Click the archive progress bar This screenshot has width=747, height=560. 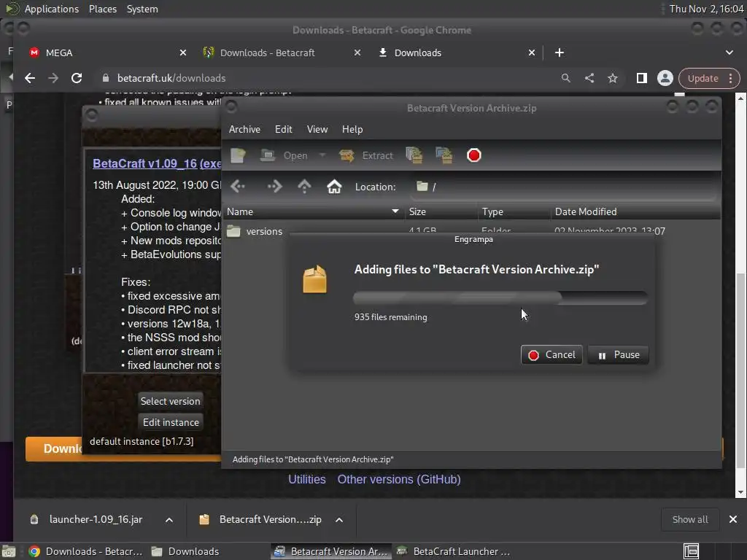coord(500,297)
